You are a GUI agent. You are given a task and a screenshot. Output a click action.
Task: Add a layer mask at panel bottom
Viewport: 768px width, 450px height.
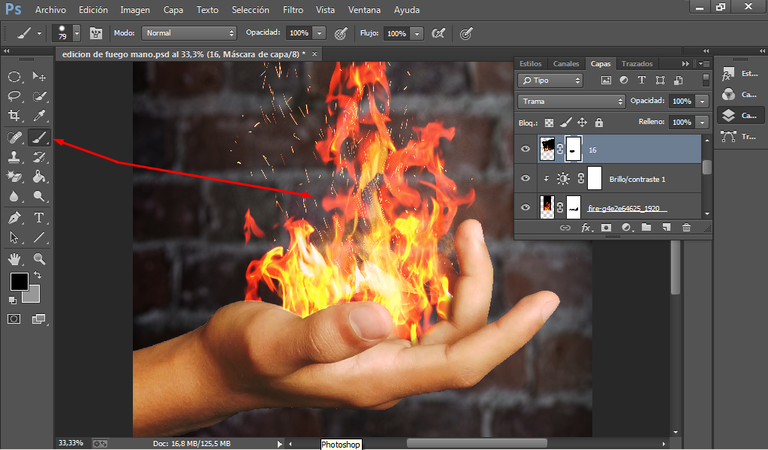[606, 228]
